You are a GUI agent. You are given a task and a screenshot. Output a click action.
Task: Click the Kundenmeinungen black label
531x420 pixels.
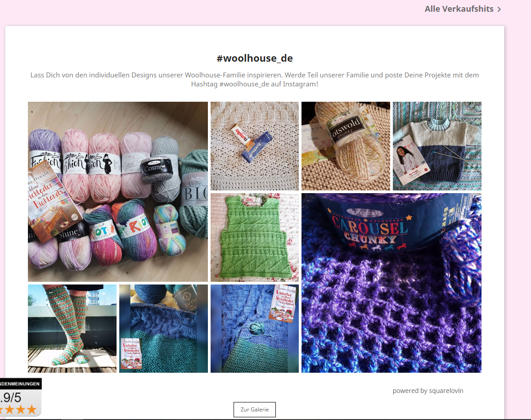(x=20, y=384)
